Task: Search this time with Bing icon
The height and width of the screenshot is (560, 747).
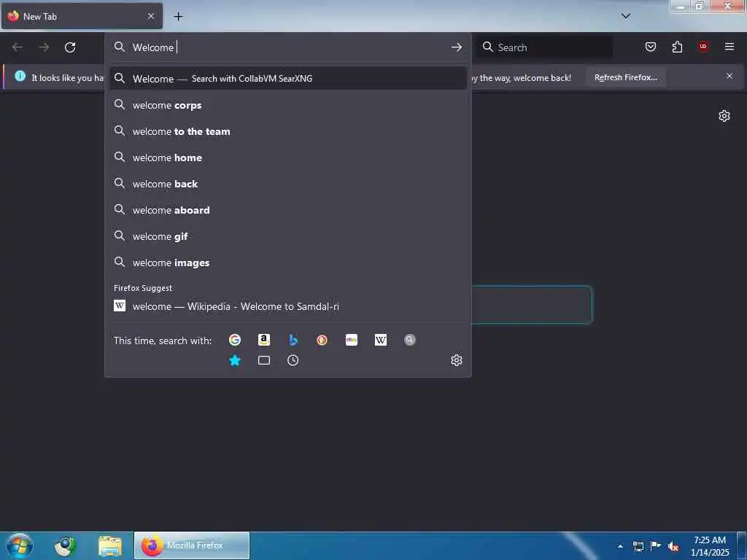Action: pos(293,340)
